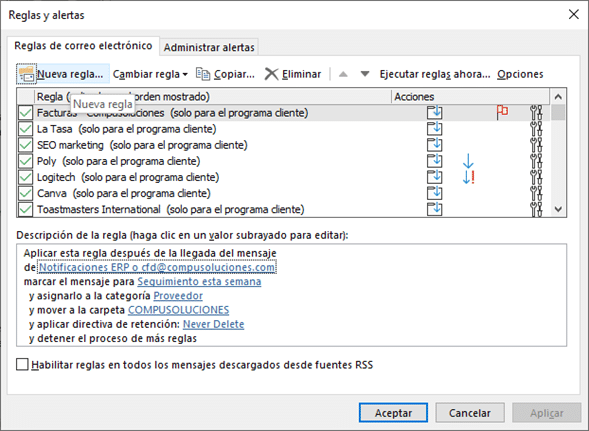This screenshot has width=589, height=431.
Task: Uncheck the SEO marketing rule checkbox
Action: (26, 145)
